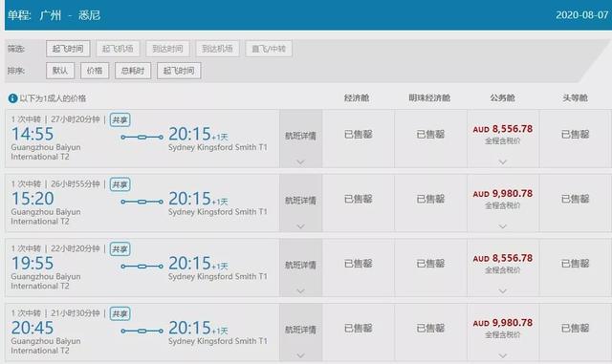Image resolution: width=612 pixels, height=364 pixels.
Task: Filter by 到达机场 arrival airport
Action: (x=217, y=49)
